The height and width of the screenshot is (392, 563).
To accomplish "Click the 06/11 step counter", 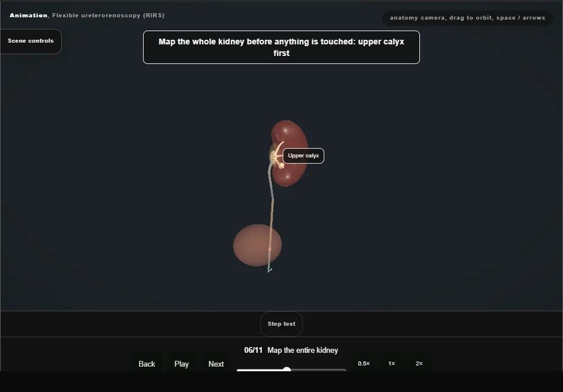I will point(253,350).
